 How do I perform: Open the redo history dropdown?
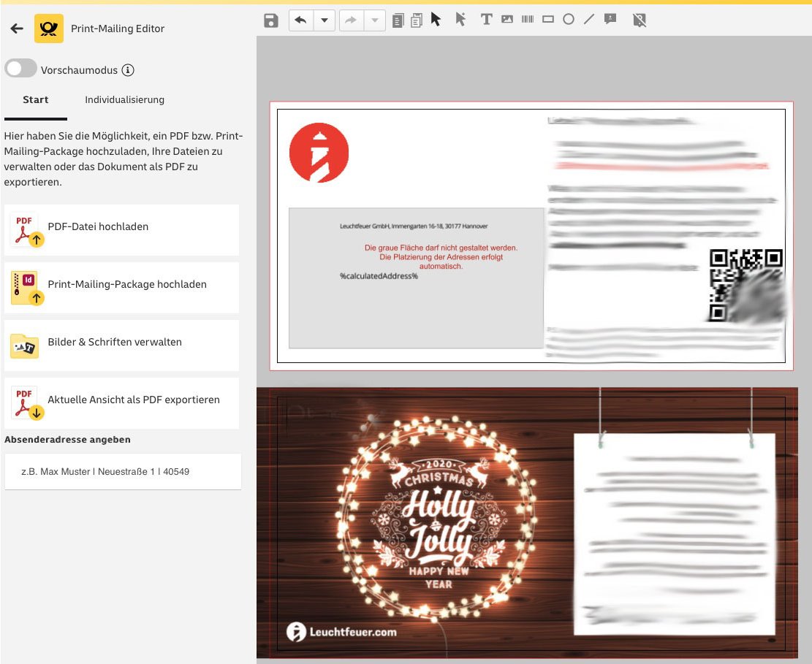(x=374, y=20)
